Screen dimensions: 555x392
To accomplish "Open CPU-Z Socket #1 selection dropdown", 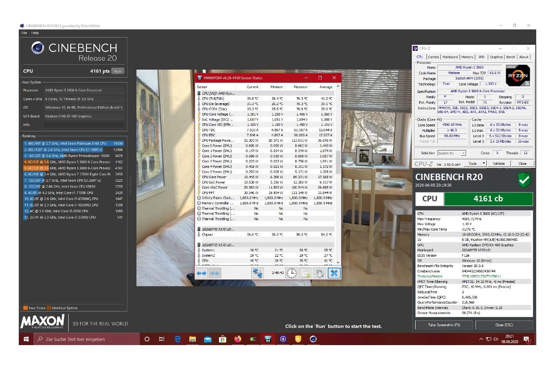I will (451, 153).
